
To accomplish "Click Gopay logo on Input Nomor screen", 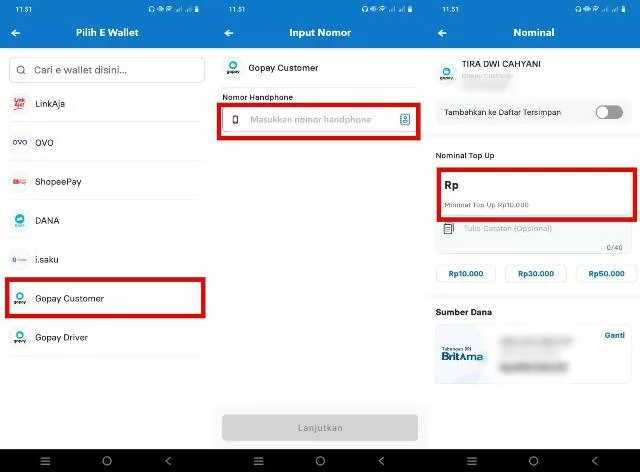I will click(233, 67).
